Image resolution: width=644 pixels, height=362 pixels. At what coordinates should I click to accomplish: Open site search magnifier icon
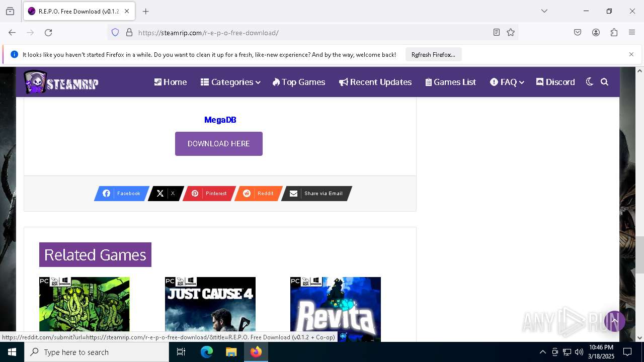coord(605,81)
